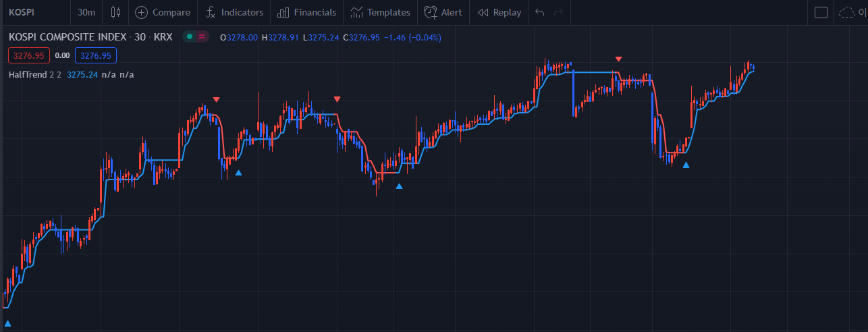
Task: Open the Indicators fx menu
Action: tap(211, 12)
